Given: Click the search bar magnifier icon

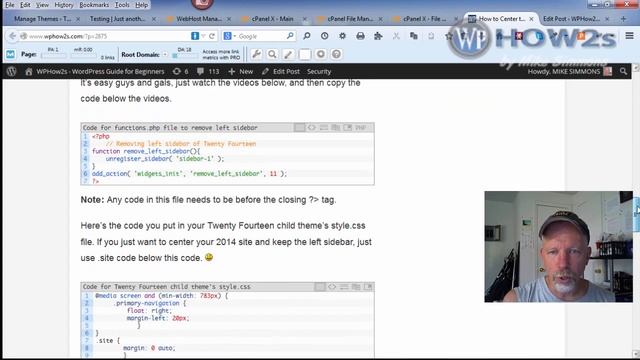Looking at the screenshot, I should pyautogui.click(x=290, y=36).
